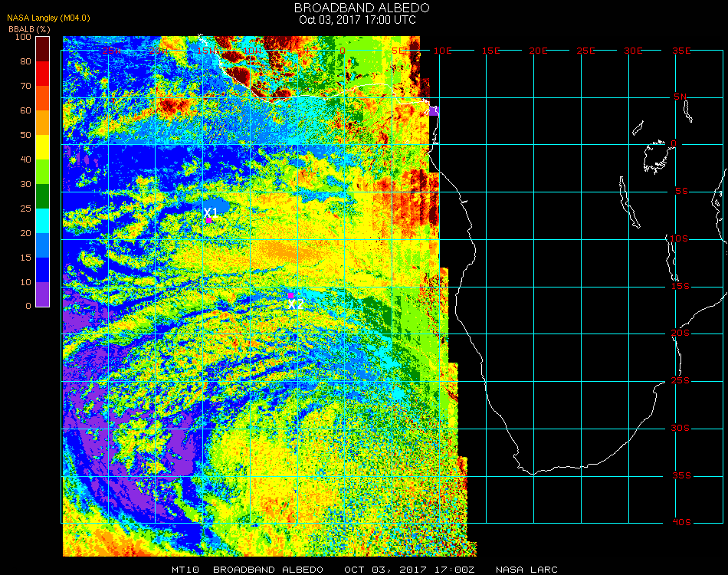The width and height of the screenshot is (728, 575).
Task: Click the '5N' latitude label
Action: pos(680,97)
